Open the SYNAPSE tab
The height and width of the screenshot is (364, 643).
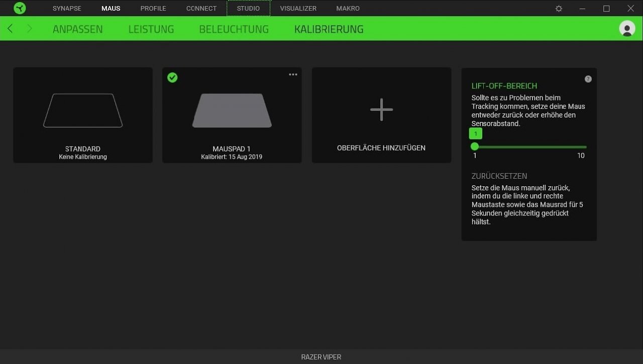67,9
